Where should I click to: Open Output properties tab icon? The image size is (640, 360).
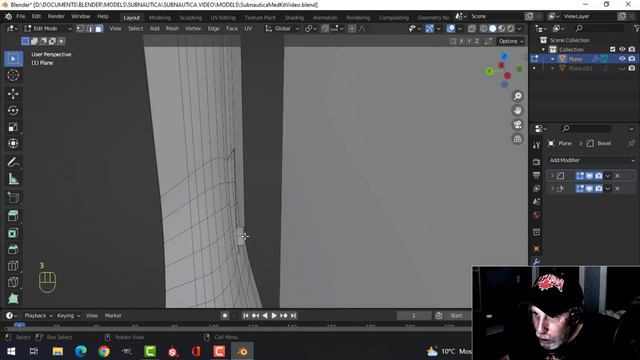click(536, 175)
